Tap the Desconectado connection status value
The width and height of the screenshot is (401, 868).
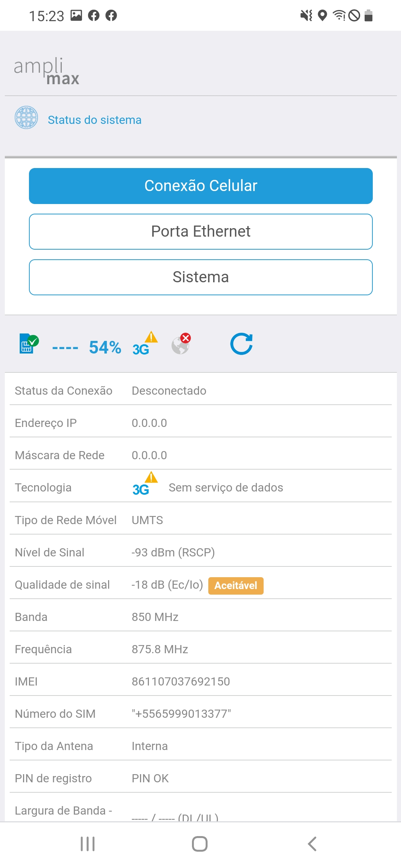169,391
